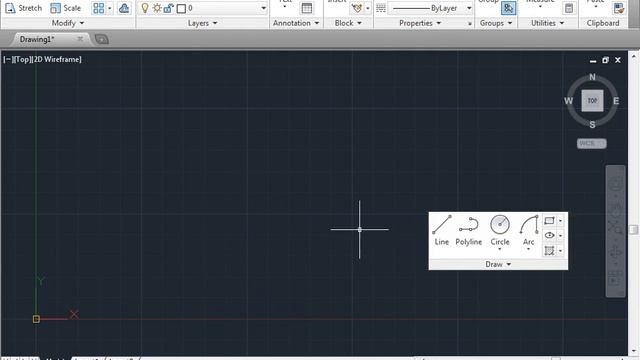Click the Match Properties paintbrush icon in Clipboard
This screenshot has height=360, width=640.
619,8
